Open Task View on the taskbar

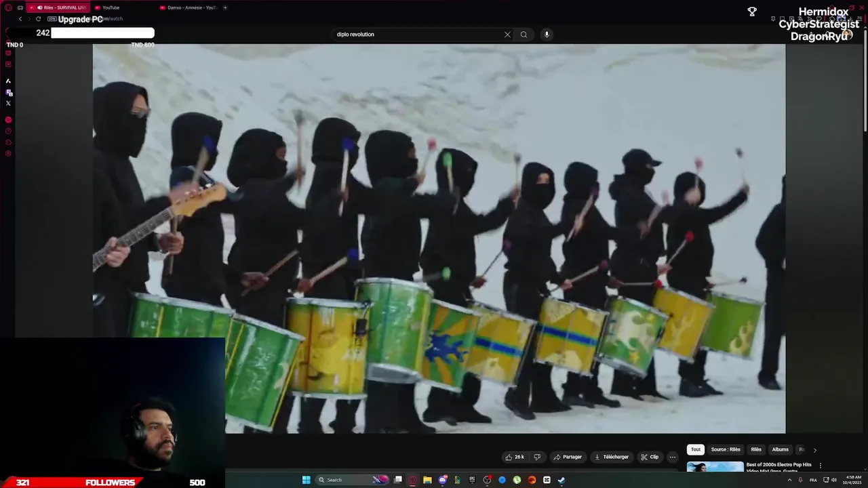[398, 480]
